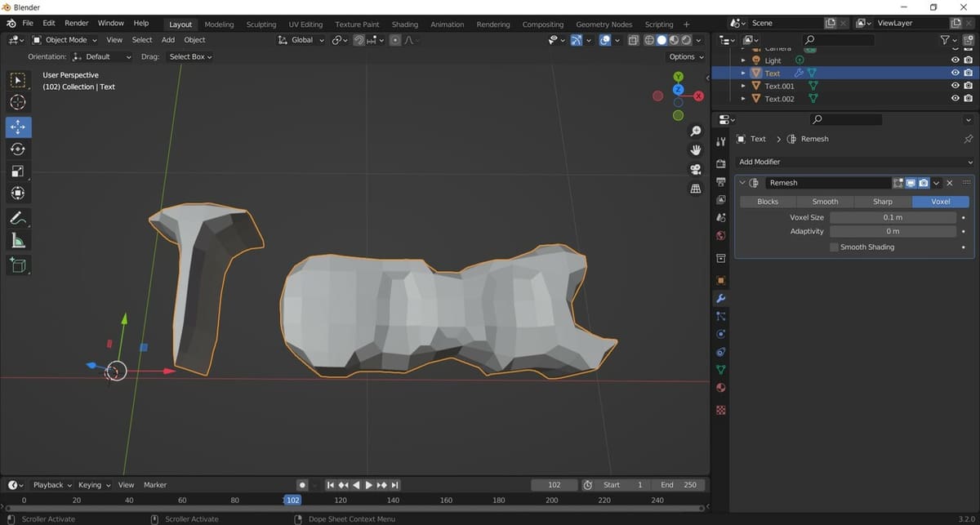The image size is (980, 525).
Task: Toggle the camera view icon
Action: (x=696, y=170)
